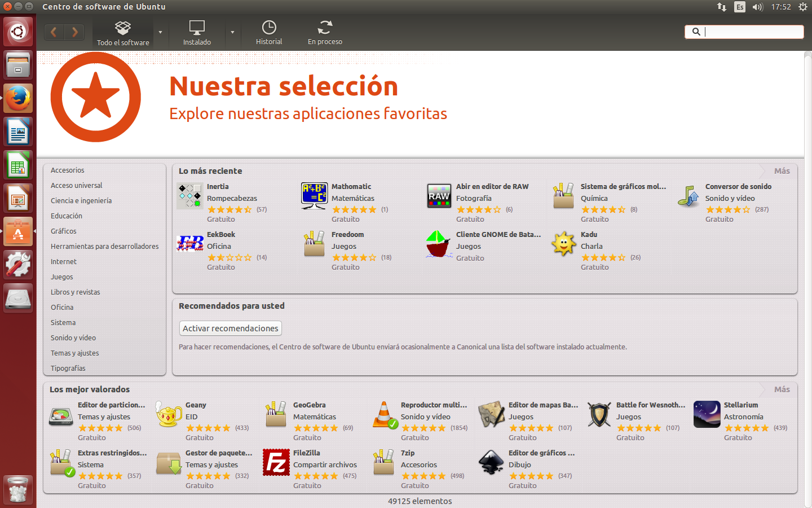Select the Educación category
The height and width of the screenshot is (508, 812).
pyautogui.click(x=67, y=216)
